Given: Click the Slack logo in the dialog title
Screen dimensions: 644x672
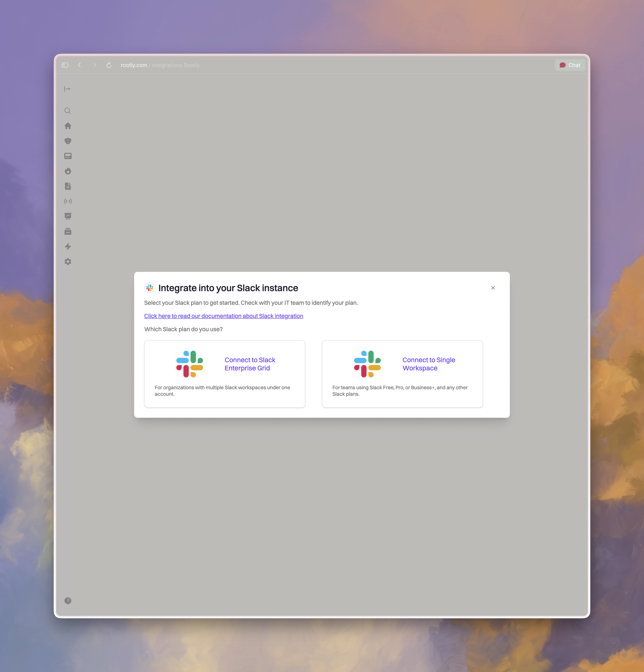Looking at the screenshot, I should click(x=150, y=288).
